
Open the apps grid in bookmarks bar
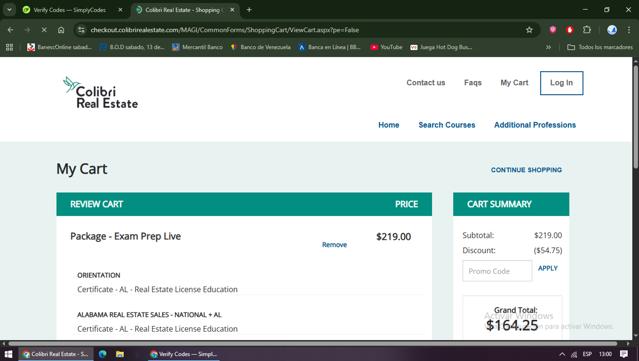(x=9, y=47)
